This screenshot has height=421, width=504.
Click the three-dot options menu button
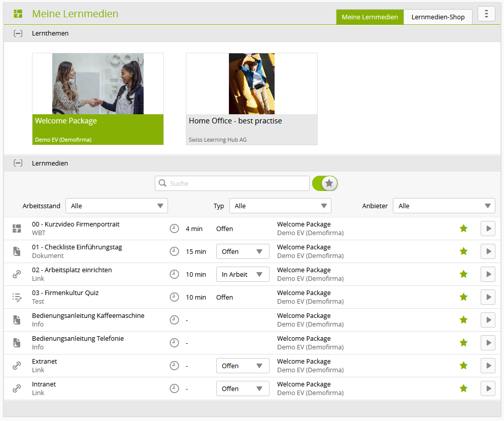coord(486,14)
